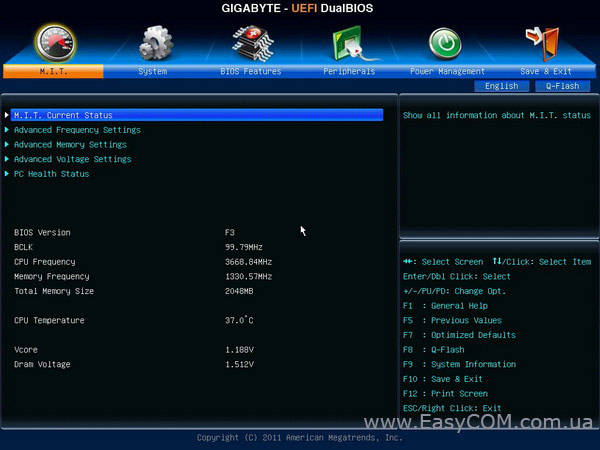Click the M.I.T. speedometer gauge icon
600x450 pixels.
point(55,43)
